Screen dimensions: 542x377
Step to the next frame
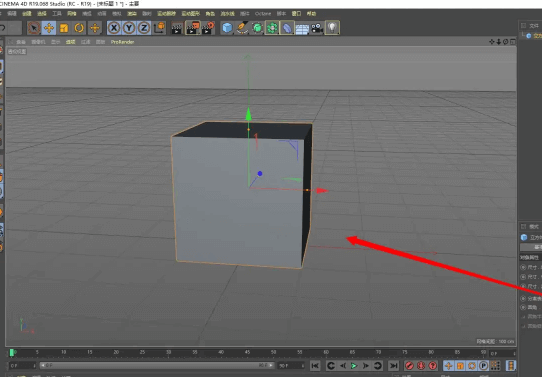pyautogui.click(x=366, y=365)
